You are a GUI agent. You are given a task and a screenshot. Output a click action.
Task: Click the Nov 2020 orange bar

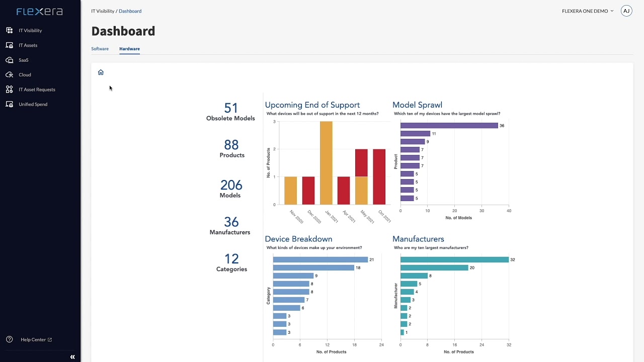(291, 191)
